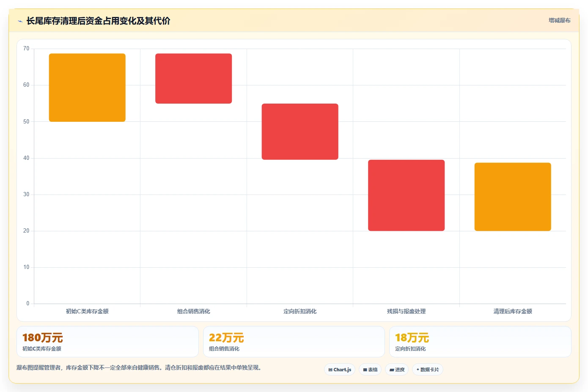Open the 22万元 data card
The width and height of the screenshot is (588, 392).
[294, 342]
